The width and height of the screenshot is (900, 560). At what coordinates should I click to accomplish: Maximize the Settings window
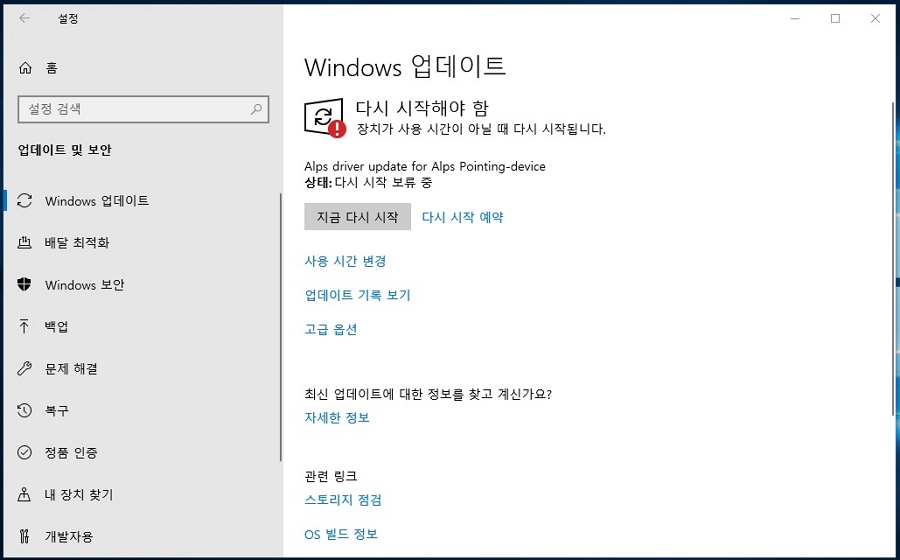(835, 18)
